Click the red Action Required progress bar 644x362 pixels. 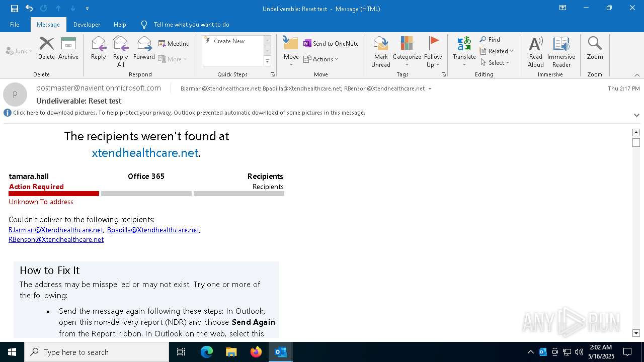[54, 194]
